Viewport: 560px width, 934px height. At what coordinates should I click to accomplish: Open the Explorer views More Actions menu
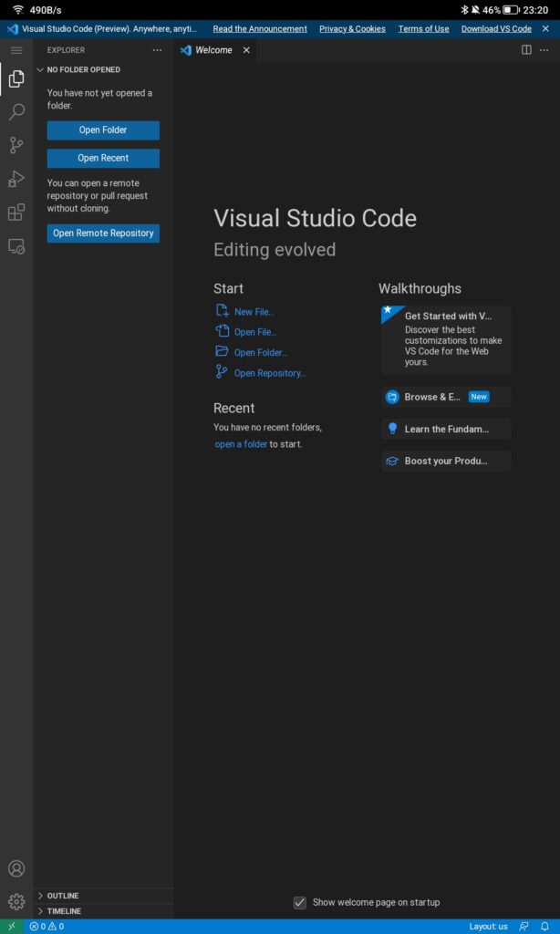pyautogui.click(x=156, y=50)
